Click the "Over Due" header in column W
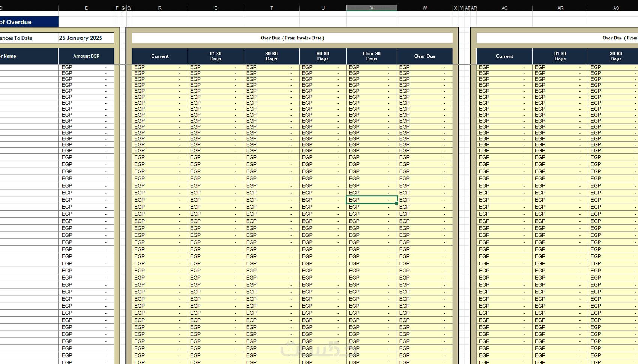 [425, 56]
